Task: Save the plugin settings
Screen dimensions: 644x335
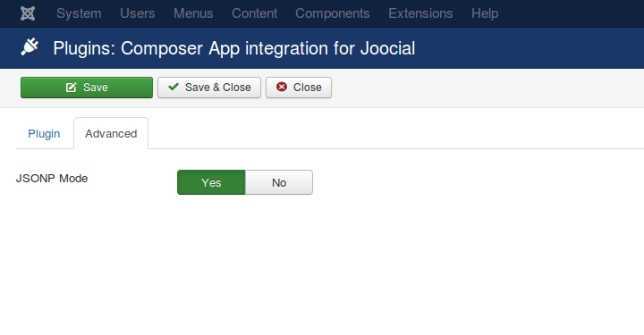Action: pos(87,88)
